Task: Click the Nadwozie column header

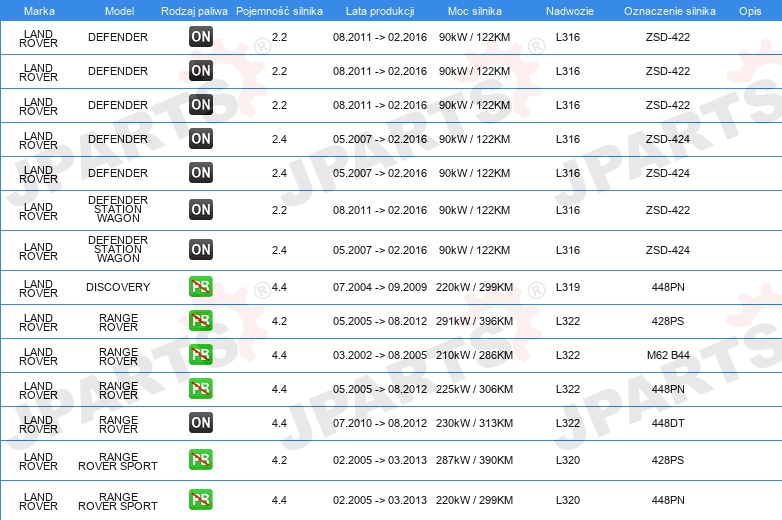Action: point(570,11)
